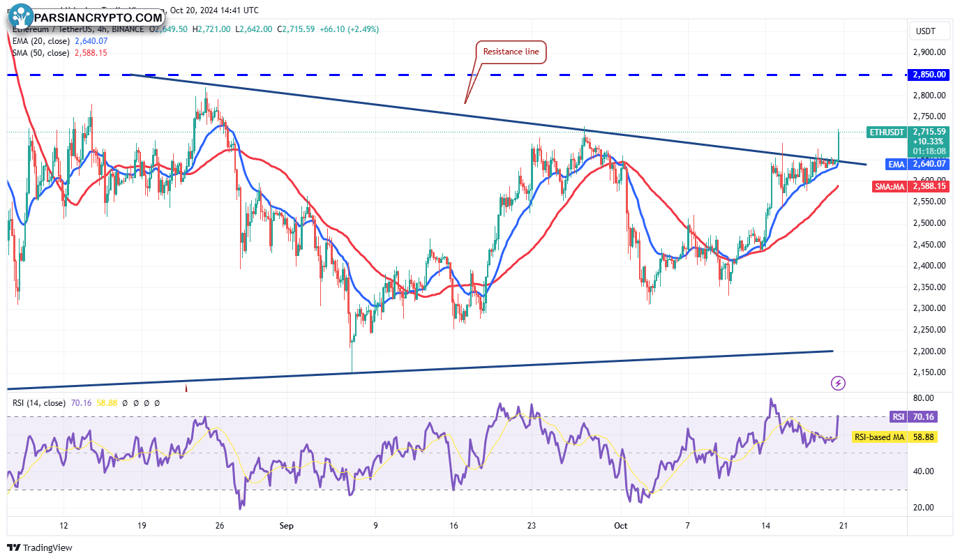Viewport: 960px width, 560px height.
Task: Click the 2,588.15 SMA price value tag
Action: click(929, 186)
